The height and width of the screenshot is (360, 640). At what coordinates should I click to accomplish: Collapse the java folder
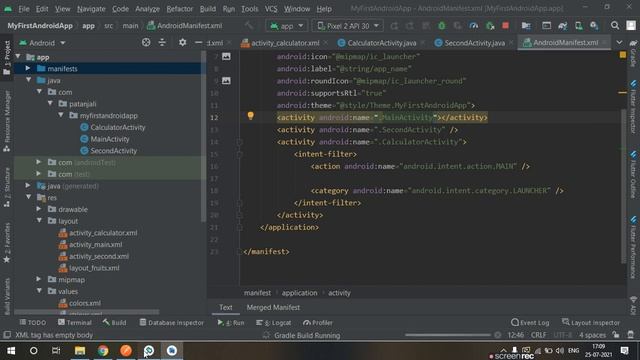[28, 80]
